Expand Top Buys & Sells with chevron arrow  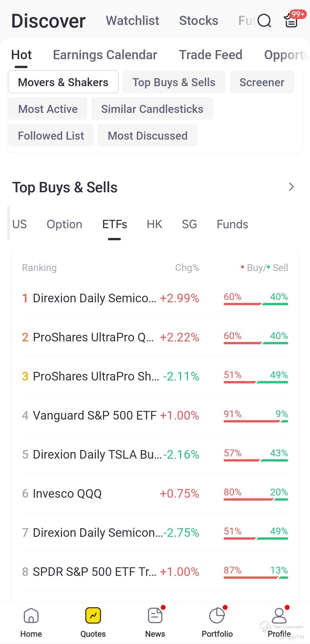(x=291, y=187)
